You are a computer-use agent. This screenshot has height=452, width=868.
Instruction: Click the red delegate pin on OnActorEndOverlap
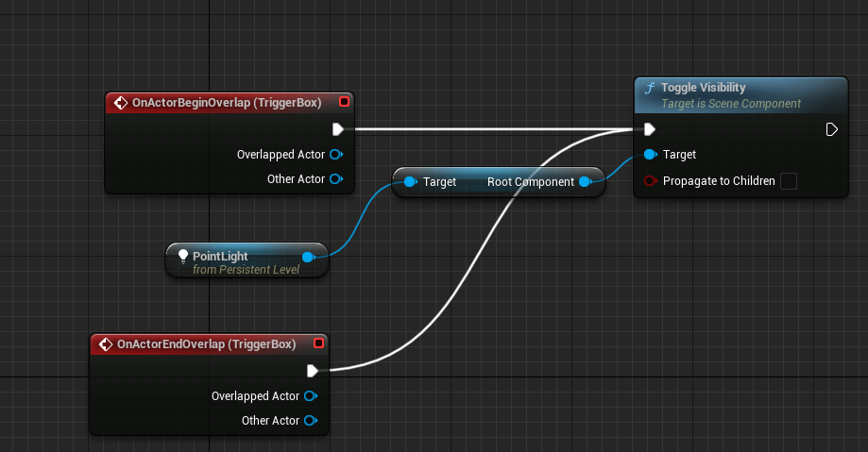coord(318,344)
